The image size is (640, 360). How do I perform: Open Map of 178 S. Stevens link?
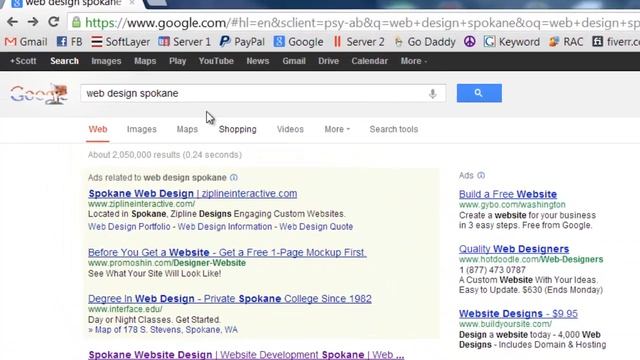(166, 330)
